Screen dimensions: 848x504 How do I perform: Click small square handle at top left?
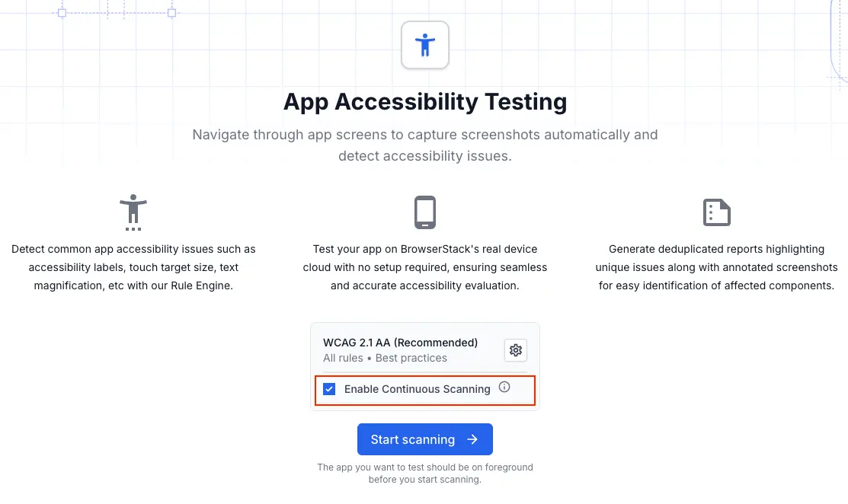tap(62, 13)
